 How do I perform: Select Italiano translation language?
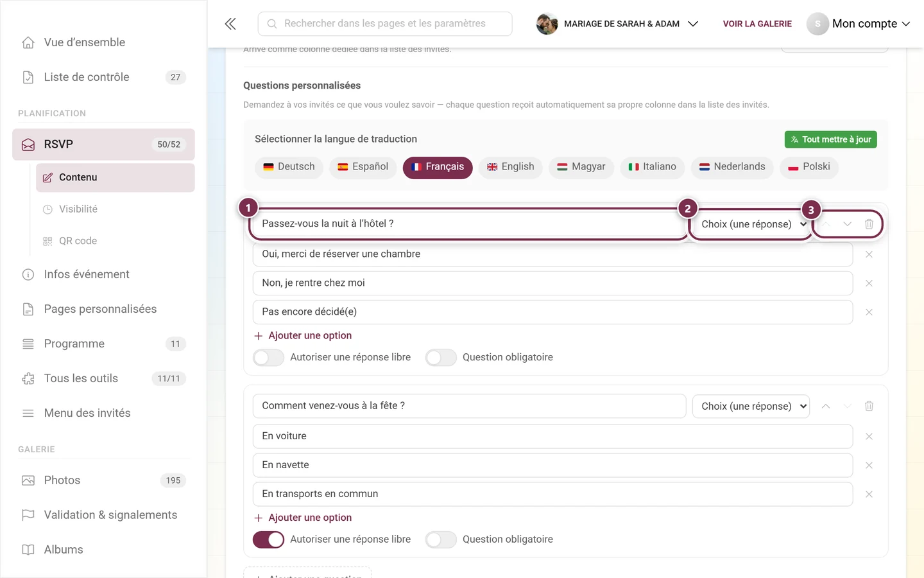tap(653, 167)
